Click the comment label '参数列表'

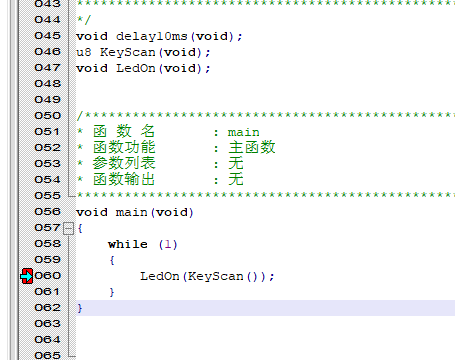pyautogui.click(x=124, y=163)
